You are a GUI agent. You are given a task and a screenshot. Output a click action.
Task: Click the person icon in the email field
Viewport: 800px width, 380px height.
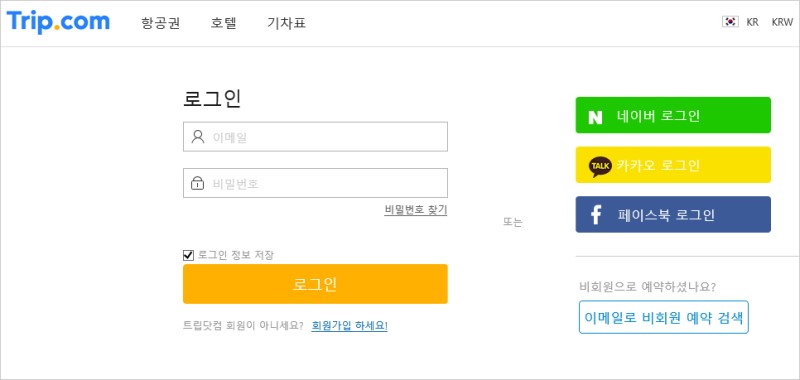tap(197, 137)
